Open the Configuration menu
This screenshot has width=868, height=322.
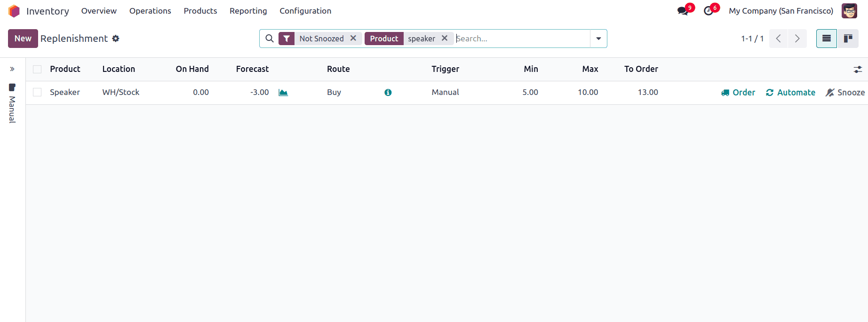click(x=305, y=11)
